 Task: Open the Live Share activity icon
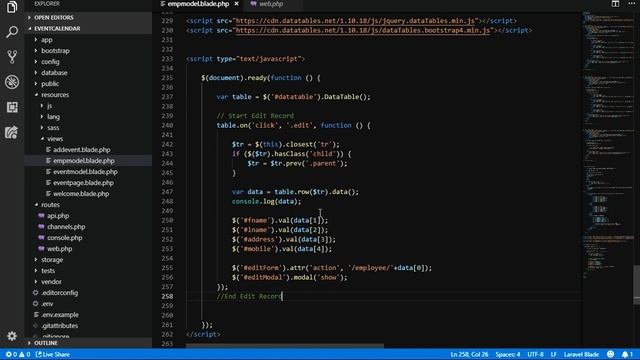pos(12,132)
